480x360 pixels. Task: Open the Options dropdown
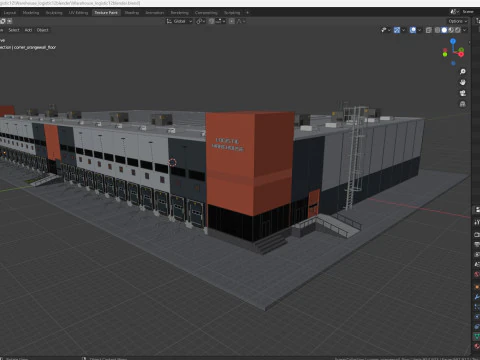click(457, 21)
